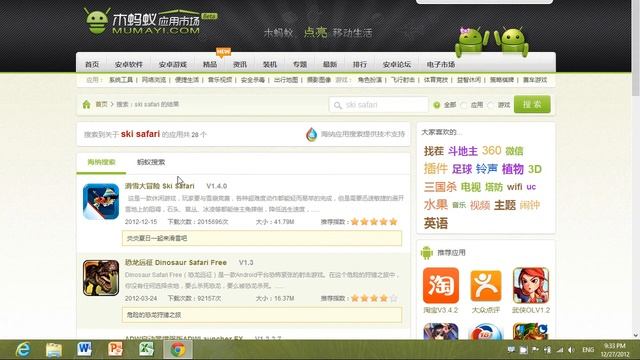Open the 大众点评 recommended app icon
The height and width of the screenshot is (360, 640).
click(x=486, y=285)
